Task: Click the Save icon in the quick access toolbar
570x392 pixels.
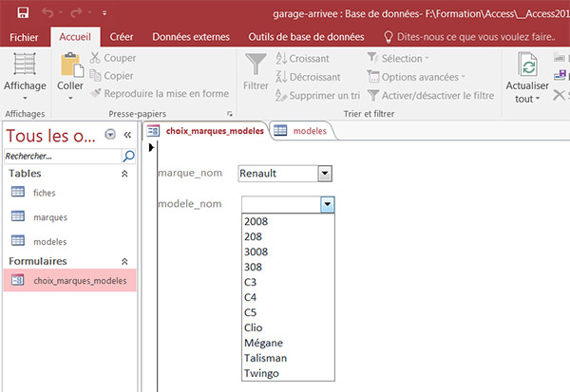Action: [x=23, y=13]
